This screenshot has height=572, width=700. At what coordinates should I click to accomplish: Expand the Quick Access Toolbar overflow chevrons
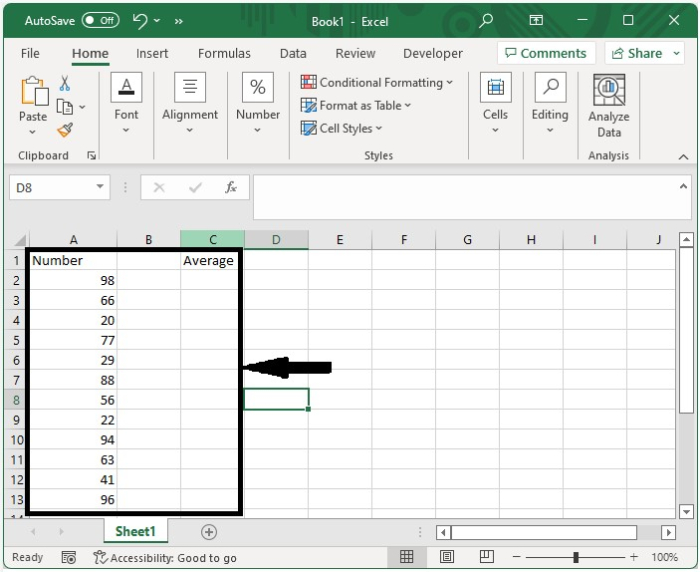pos(179,21)
